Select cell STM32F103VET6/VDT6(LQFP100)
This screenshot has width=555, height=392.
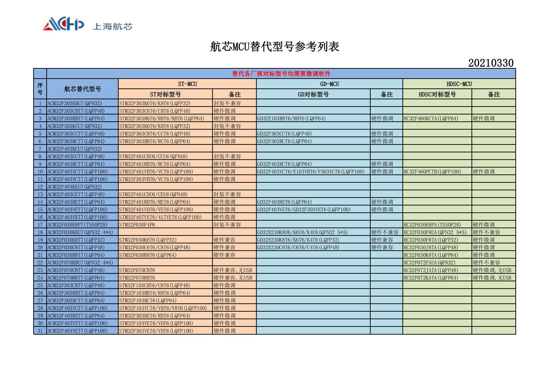pos(165,323)
